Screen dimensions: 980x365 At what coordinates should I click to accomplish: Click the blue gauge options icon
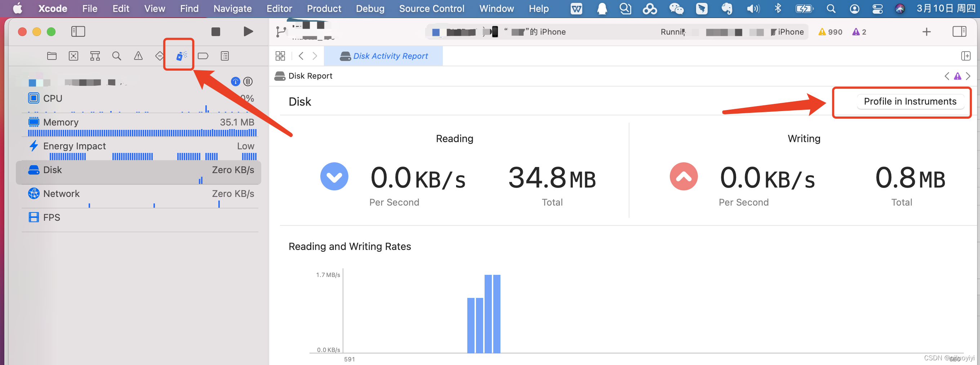pos(236,81)
